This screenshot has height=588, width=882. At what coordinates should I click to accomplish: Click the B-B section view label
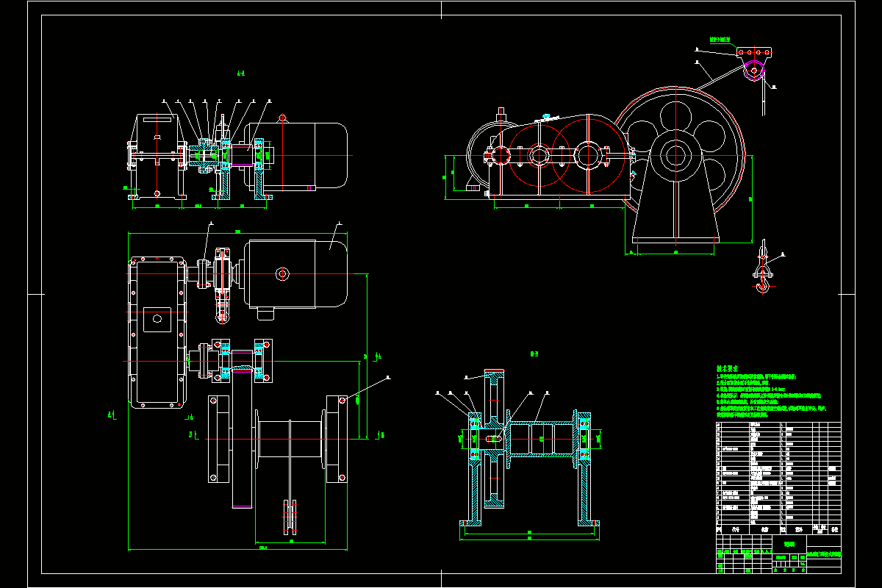click(534, 354)
